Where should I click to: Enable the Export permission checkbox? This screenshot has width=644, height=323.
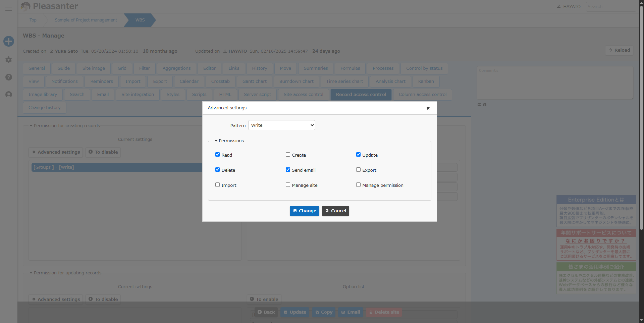tap(358, 170)
